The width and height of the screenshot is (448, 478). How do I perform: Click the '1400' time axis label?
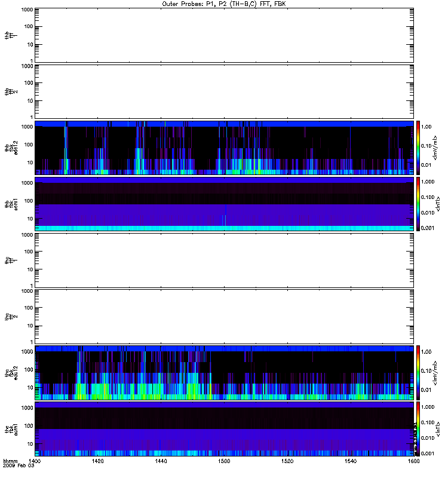[x=35, y=461]
